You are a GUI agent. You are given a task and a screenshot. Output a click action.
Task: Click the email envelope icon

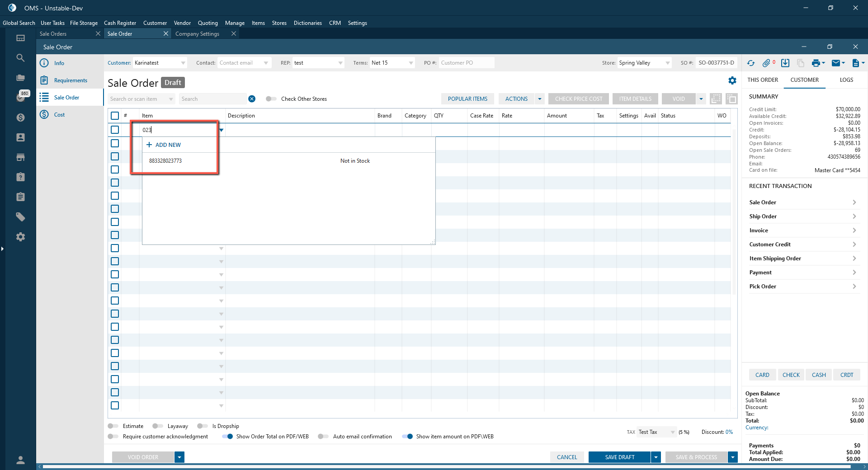[x=836, y=63]
